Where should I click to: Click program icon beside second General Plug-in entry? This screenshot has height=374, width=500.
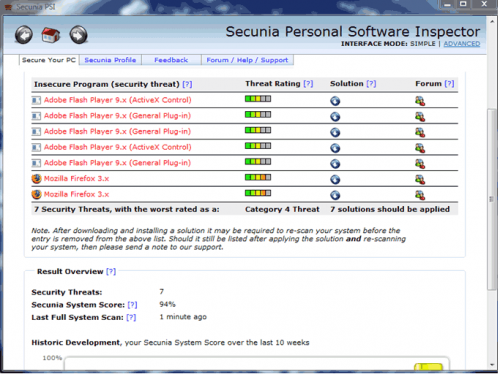36,131
